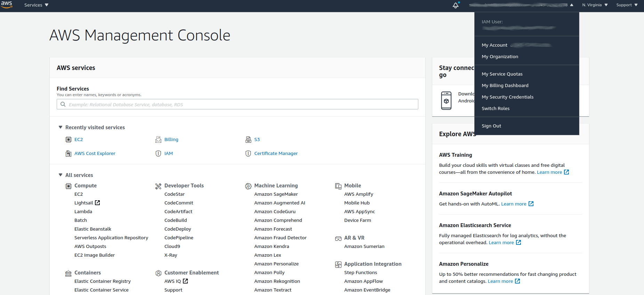Open the Certificate Manager link
Viewport: 644px width, 295px height.
click(x=276, y=153)
